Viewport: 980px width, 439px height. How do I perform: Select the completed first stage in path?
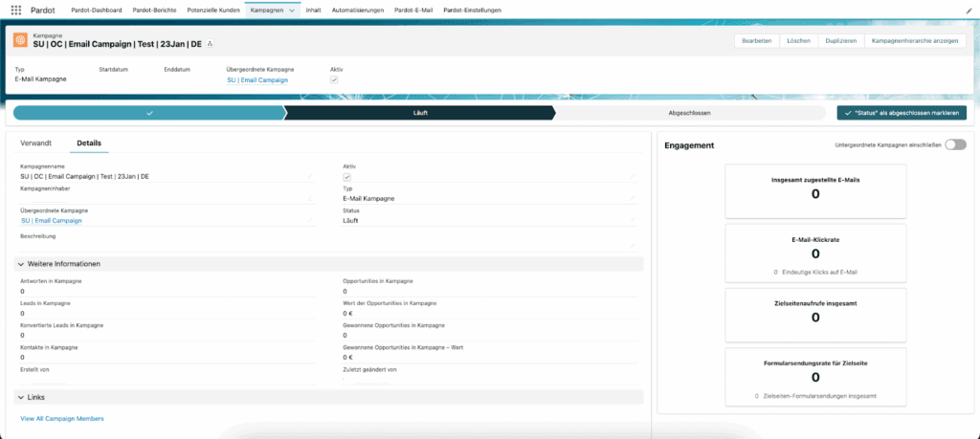pyautogui.click(x=148, y=113)
